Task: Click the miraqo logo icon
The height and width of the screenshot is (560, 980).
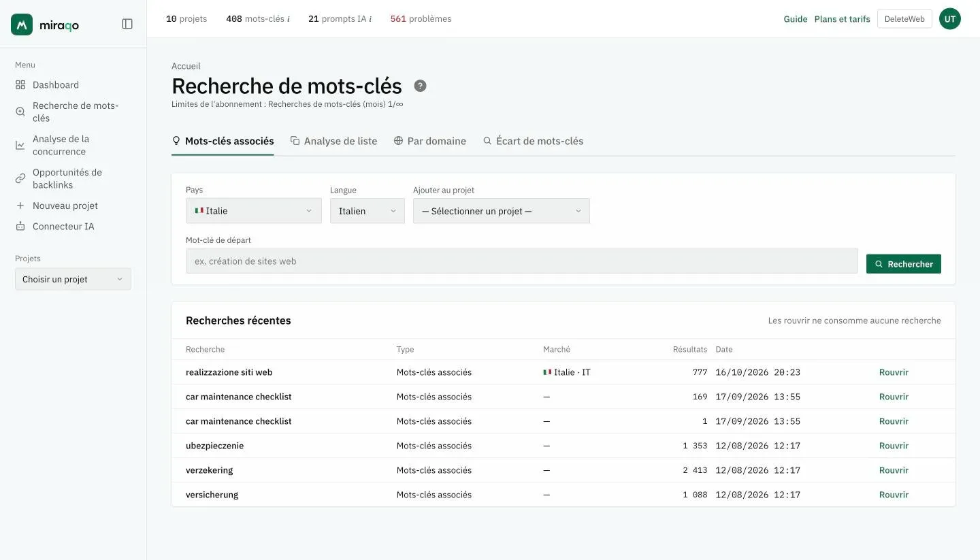Action: click(22, 24)
